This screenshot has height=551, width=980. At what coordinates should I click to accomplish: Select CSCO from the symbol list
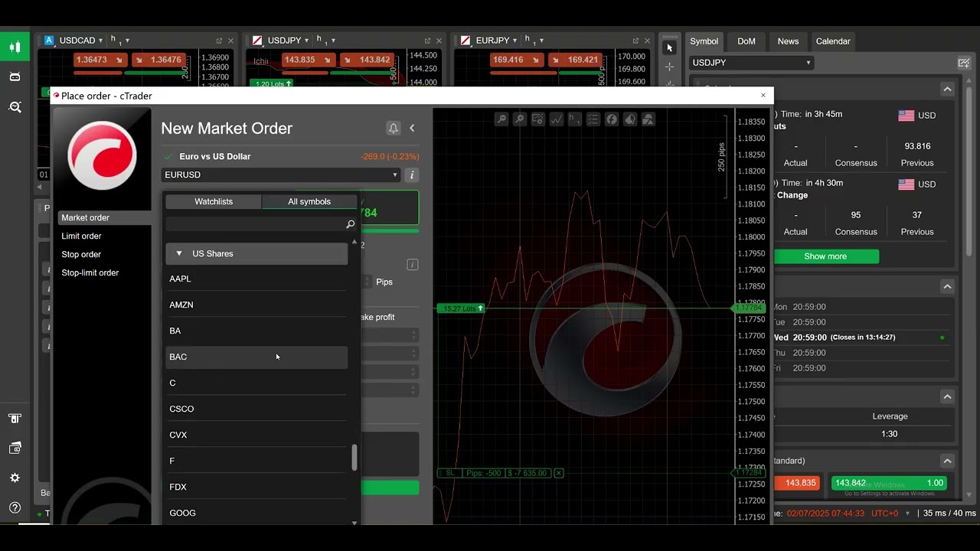[256, 409]
